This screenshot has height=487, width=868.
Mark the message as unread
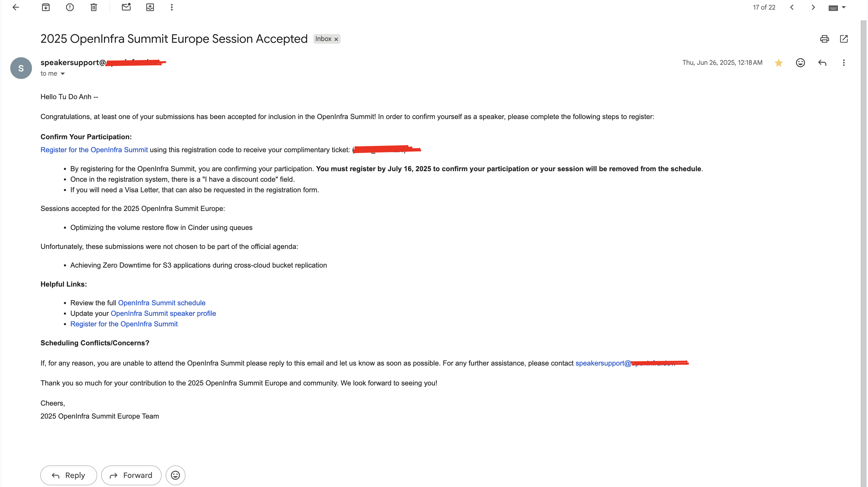point(126,7)
